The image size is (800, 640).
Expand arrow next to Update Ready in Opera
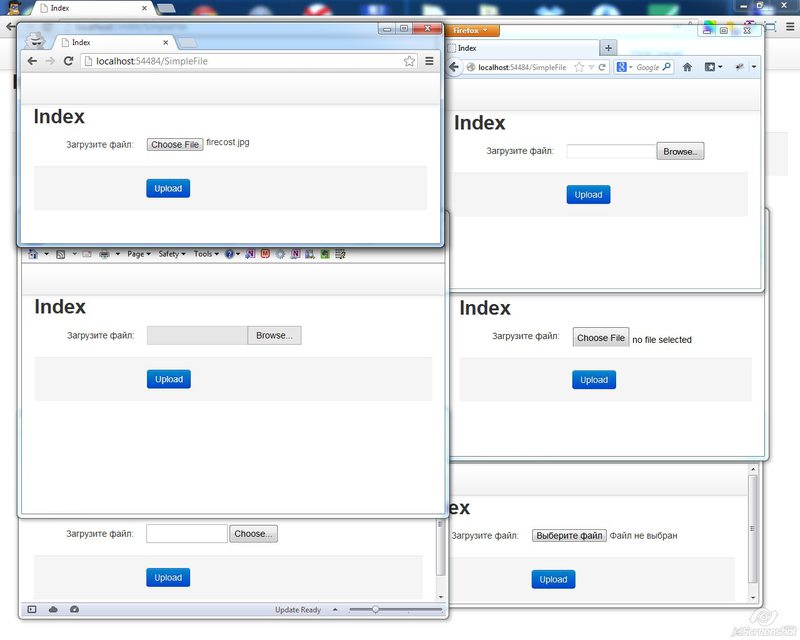pos(335,609)
